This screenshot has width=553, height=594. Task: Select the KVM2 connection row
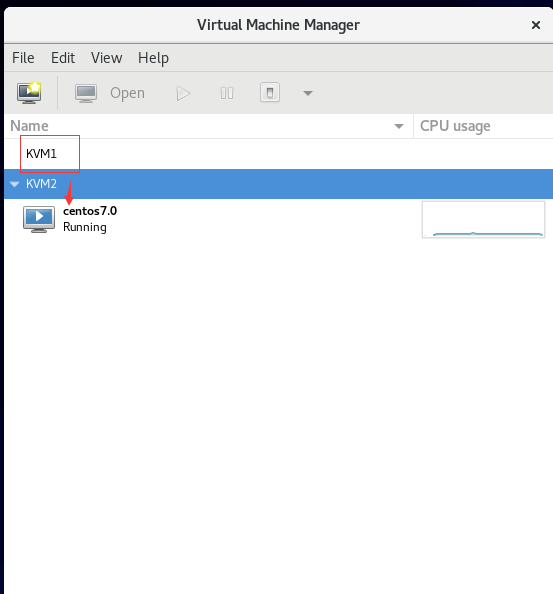click(278, 184)
